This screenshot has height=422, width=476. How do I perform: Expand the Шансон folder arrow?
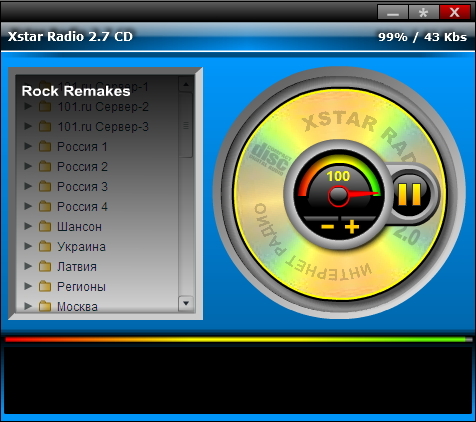point(28,226)
